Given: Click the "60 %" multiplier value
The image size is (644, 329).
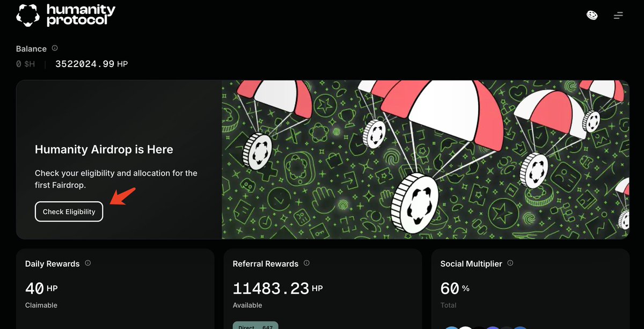Looking at the screenshot, I should (455, 288).
